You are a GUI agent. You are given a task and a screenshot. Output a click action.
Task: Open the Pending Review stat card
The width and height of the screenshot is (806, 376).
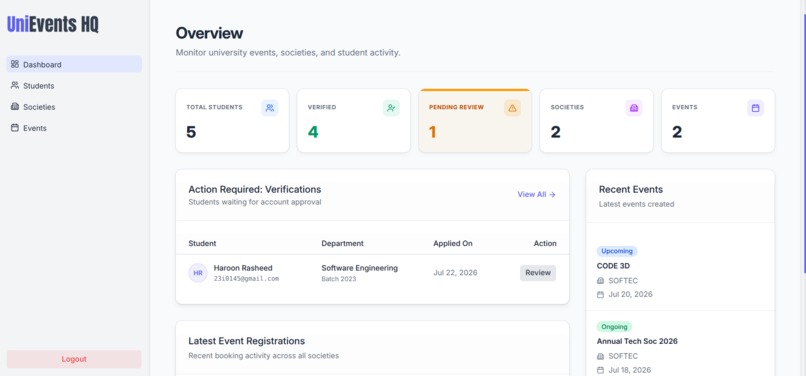pyautogui.click(x=475, y=121)
